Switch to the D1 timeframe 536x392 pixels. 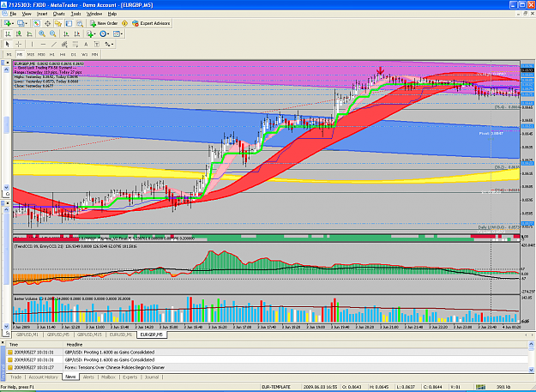(74, 54)
